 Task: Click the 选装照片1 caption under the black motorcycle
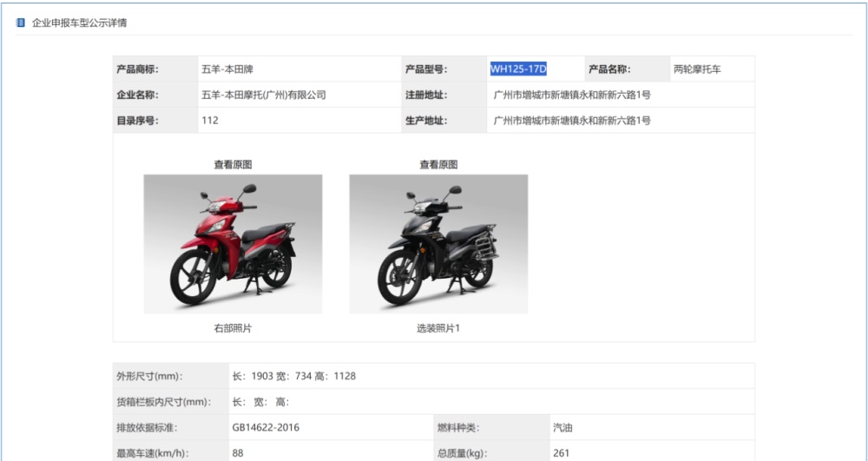(438, 328)
